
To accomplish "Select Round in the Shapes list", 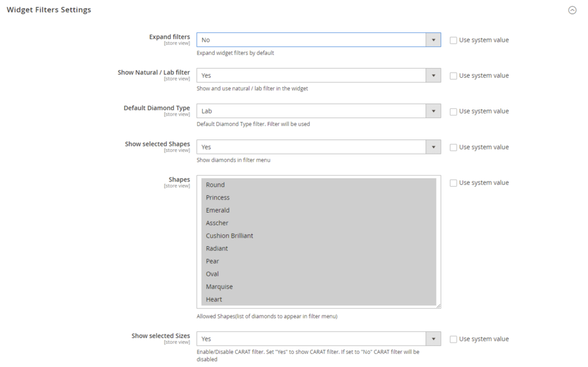I will point(215,185).
